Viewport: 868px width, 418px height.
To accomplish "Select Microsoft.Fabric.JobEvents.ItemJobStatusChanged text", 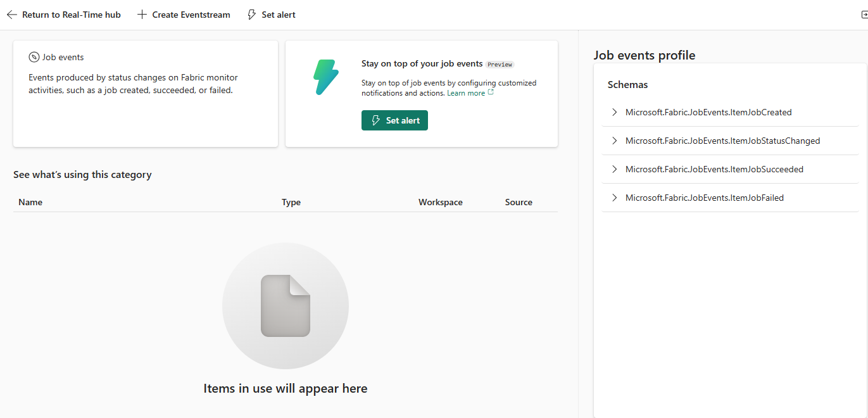I will coord(722,141).
